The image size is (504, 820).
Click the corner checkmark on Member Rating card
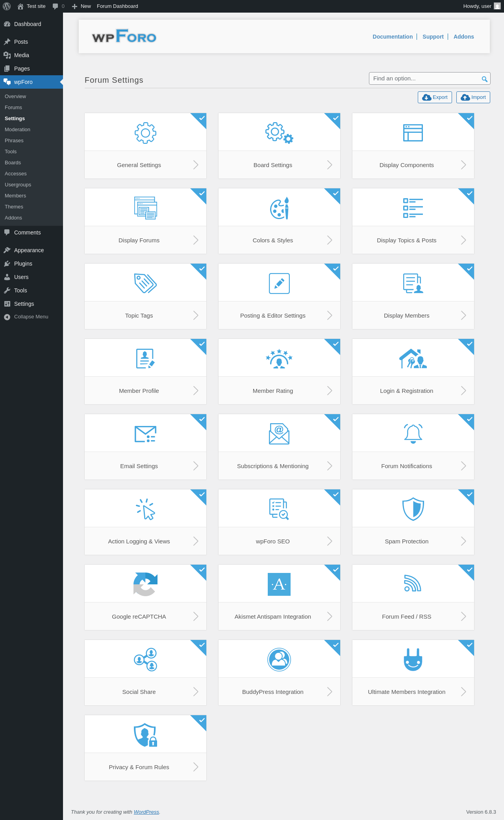click(x=335, y=344)
